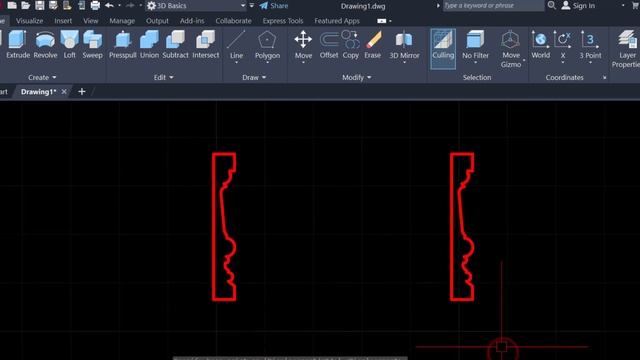Click the search magnifier icon
Image resolution: width=640 pixels, height=360 pixels.
click(x=551, y=5)
